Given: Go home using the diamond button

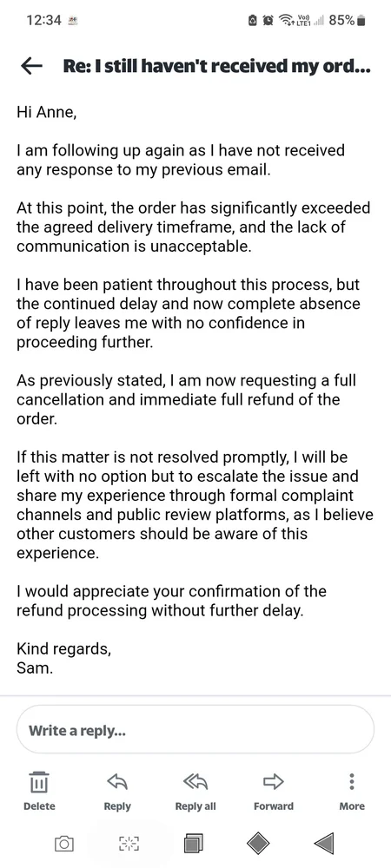Looking at the screenshot, I should pyautogui.click(x=258, y=843).
